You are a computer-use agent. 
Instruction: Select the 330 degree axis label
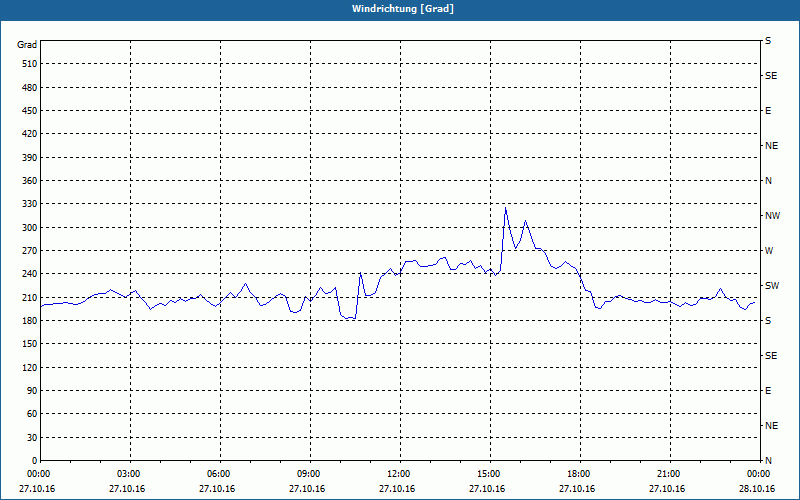coord(30,204)
